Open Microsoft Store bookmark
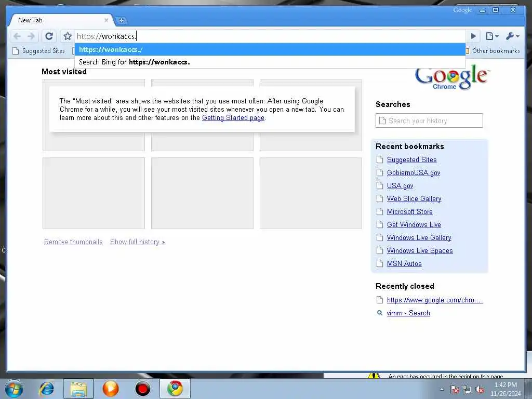Screen dimensions: 532x399 tap(409, 212)
